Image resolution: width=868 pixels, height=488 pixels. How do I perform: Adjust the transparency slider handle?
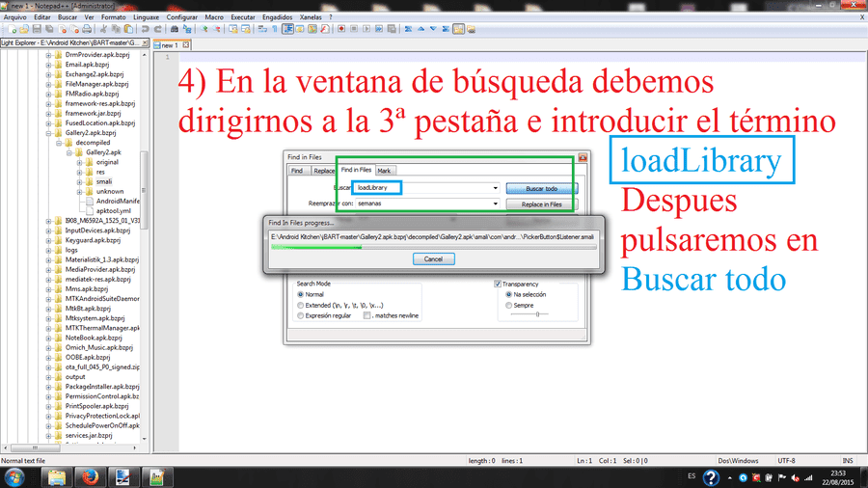537,314
